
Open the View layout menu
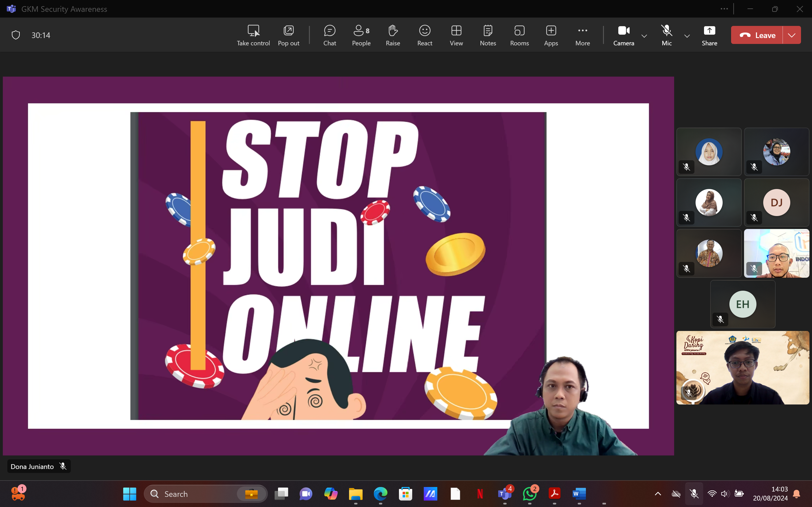(x=456, y=35)
